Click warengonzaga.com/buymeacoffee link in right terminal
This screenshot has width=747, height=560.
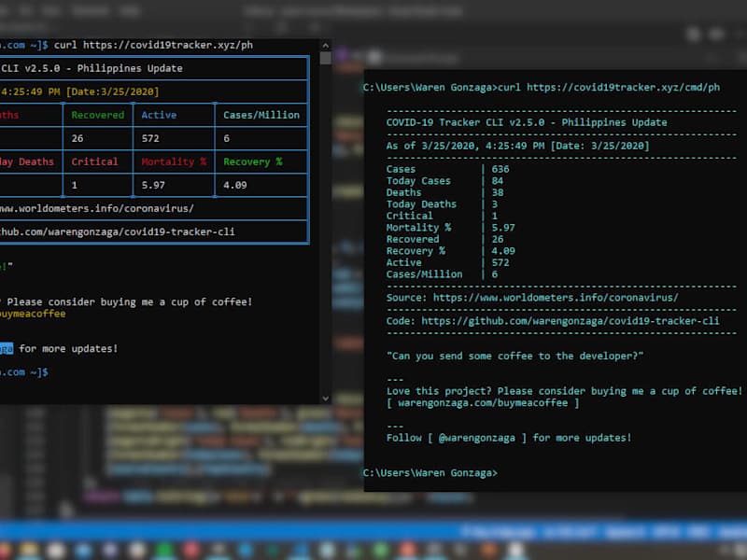483,403
